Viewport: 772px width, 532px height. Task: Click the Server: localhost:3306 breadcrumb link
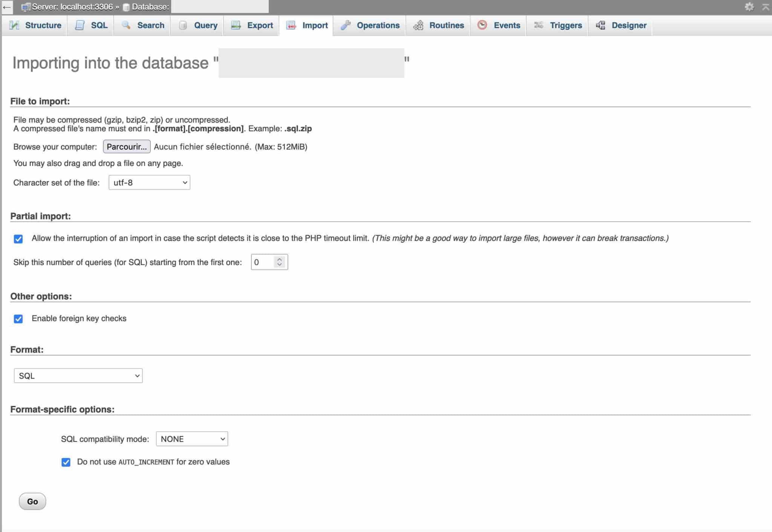click(x=72, y=6)
